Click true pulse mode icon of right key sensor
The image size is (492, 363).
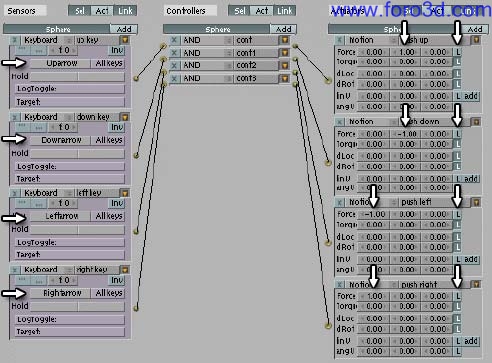(x=22, y=280)
